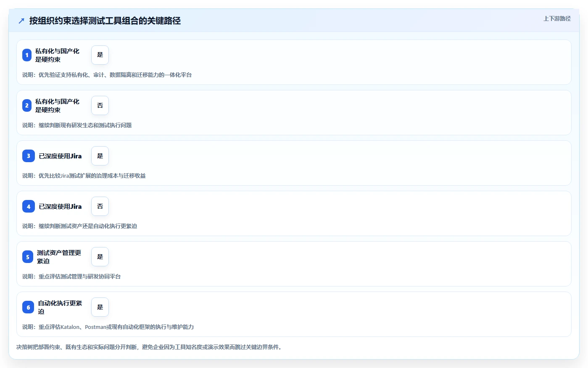Click the note 重点评估测试管理与研发协同平台
The height and width of the screenshot is (368, 588).
(71, 276)
